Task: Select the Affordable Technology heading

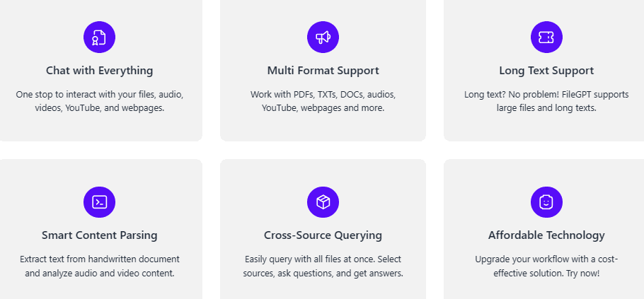Action: 546,235
